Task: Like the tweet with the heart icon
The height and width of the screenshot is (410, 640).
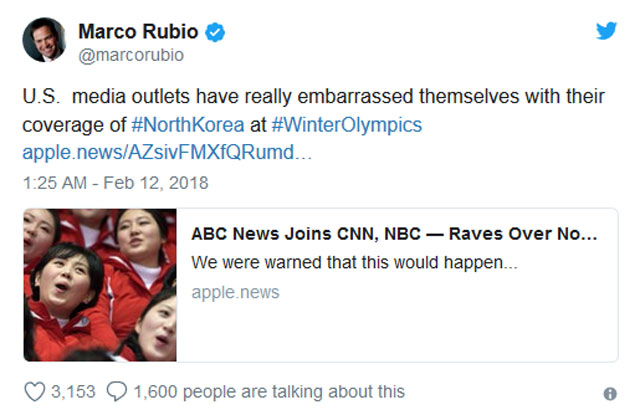Action: click(x=31, y=391)
